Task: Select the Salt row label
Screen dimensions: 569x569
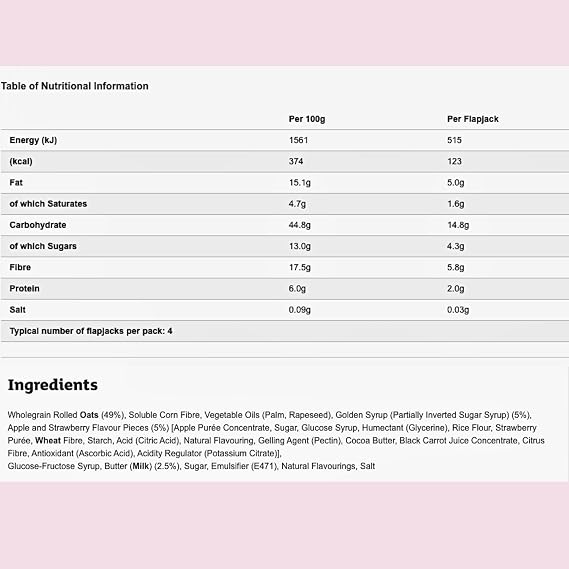Action: click(17, 310)
